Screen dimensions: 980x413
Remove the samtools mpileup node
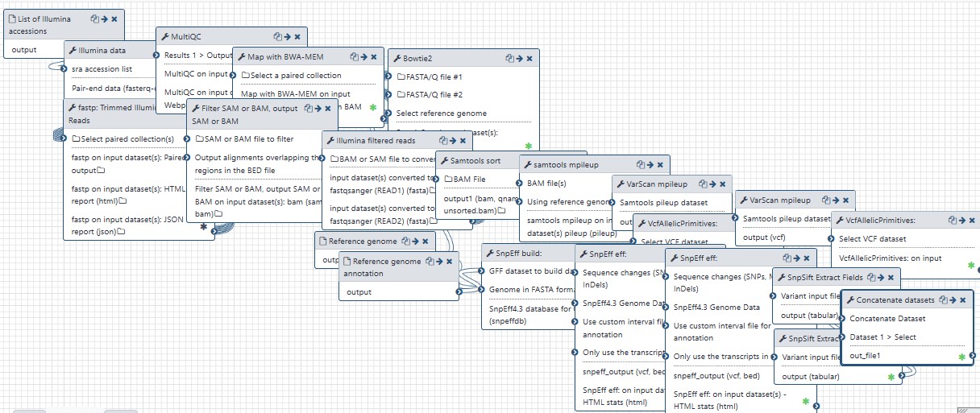click(661, 164)
